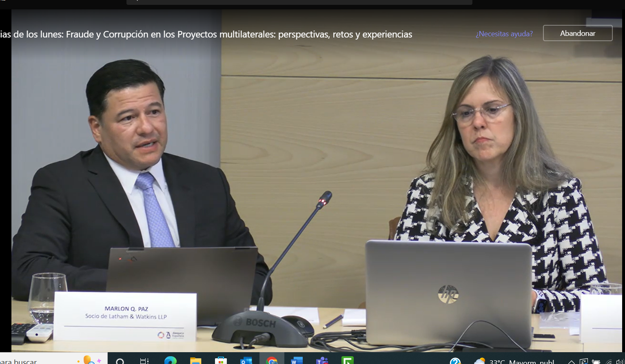Expand the hidden system tray icons chevron
This screenshot has height=364, width=625.
point(571,362)
